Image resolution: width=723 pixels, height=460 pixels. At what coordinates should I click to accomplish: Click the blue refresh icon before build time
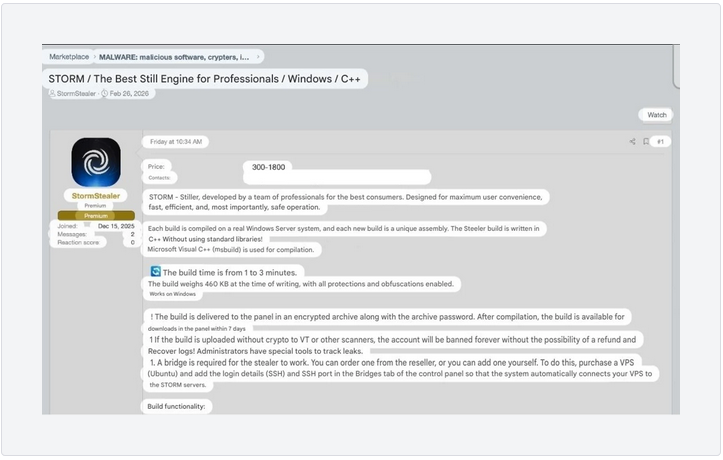155,271
